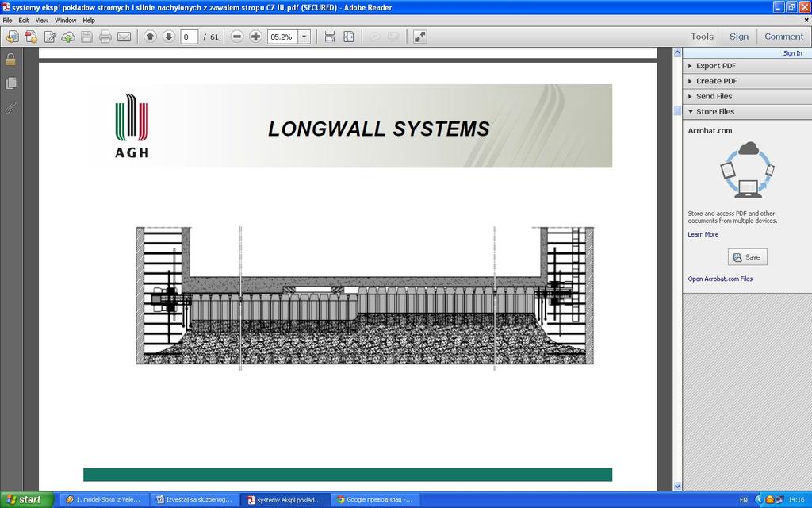Image resolution: width=812 pixels, height=508 pixels.
Task: Click the Print file icon
Action: (x=105, y=37)
